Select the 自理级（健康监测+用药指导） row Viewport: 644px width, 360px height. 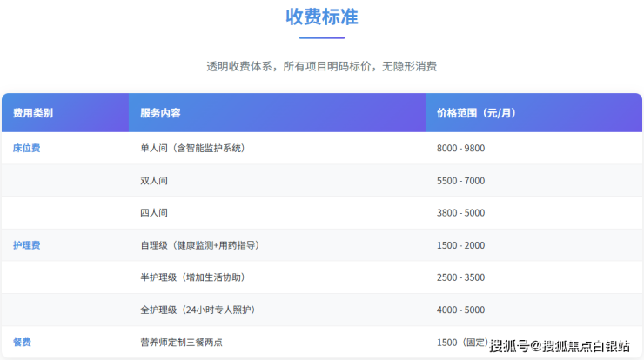[199, 245]
